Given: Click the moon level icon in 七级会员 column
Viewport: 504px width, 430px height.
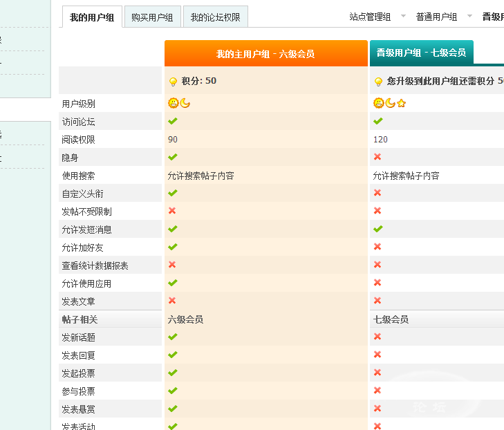Looking at the screenshot, I should point(390,103).
